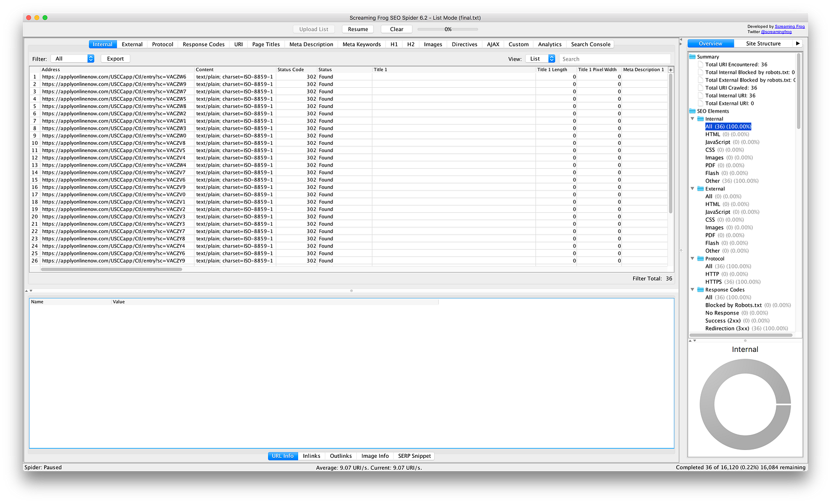Select HTTPS under the Protocol section
This screenshot has height=504, width=831.
click(x=733, y=282)
